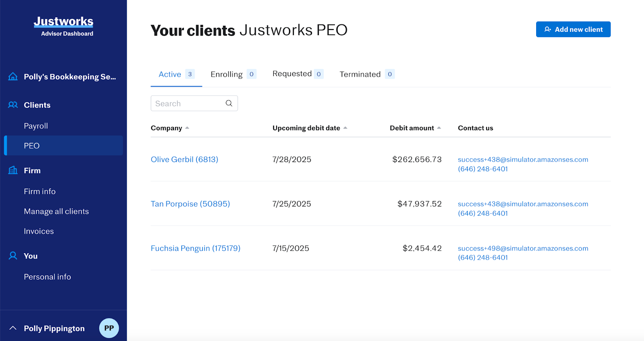Click the home icon beside Polly's Bookkeeping
Image resolution: width=644 pixels, height=341 pixels.
pyautogui.click(x=13, y=77)
